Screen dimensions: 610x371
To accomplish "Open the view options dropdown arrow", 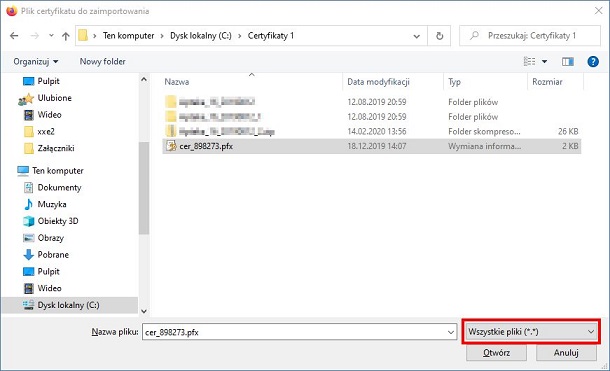I will tap(544, 61).
